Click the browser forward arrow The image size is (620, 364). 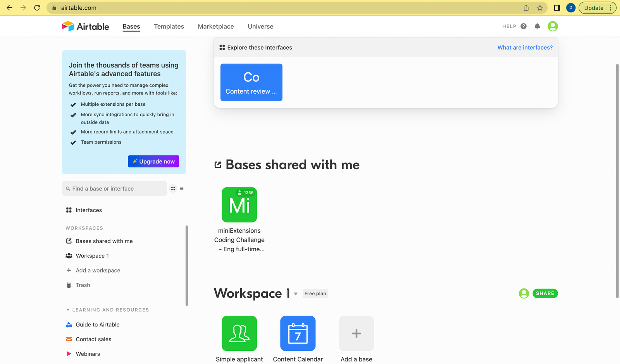pyautogui.click(x=23, y=8)
